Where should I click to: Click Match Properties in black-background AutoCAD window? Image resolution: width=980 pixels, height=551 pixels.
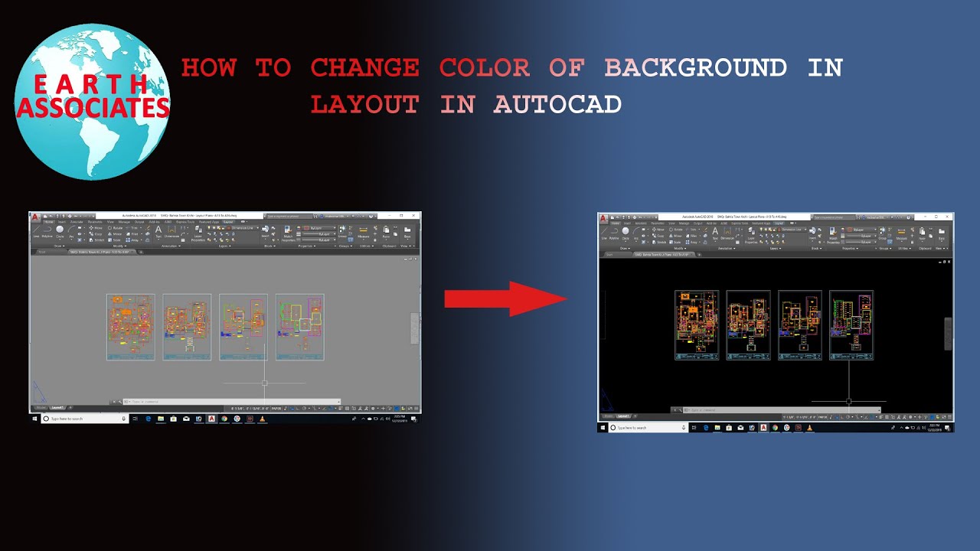click(833, 236)
